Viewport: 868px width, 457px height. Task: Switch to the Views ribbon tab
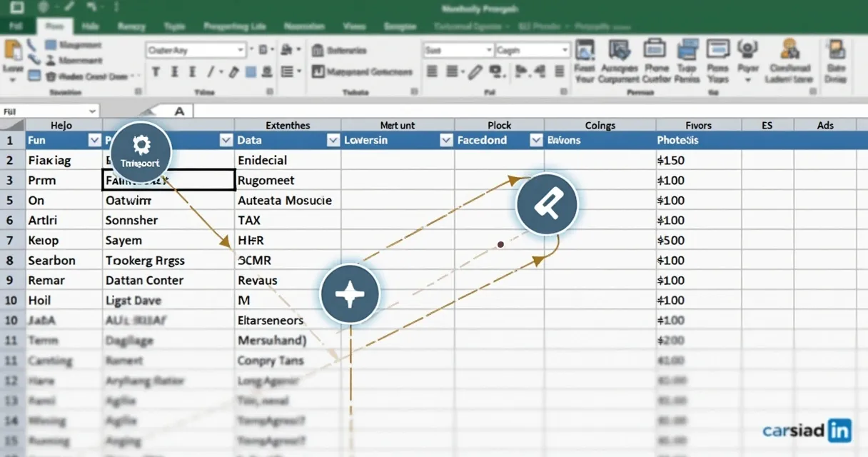pos(355,26)
